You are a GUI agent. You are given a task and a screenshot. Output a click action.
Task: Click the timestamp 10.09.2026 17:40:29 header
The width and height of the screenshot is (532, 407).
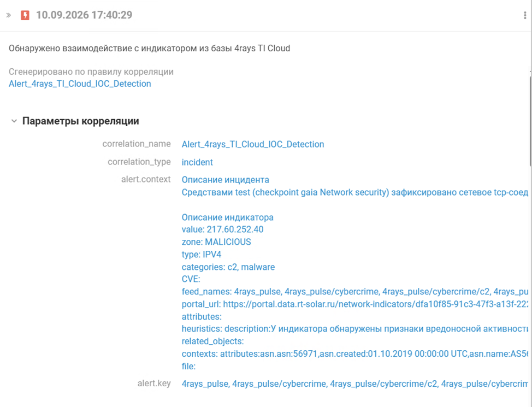(84, 15)
